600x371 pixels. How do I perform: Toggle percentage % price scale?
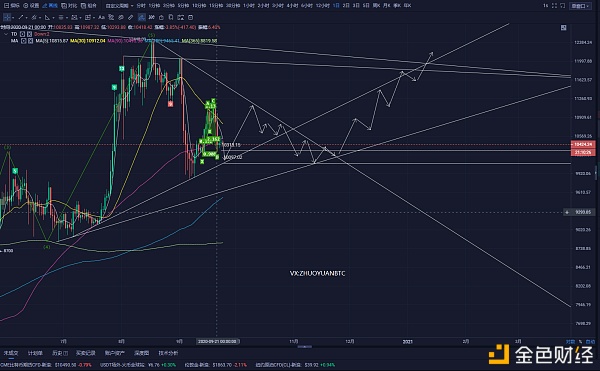[580, 342]
